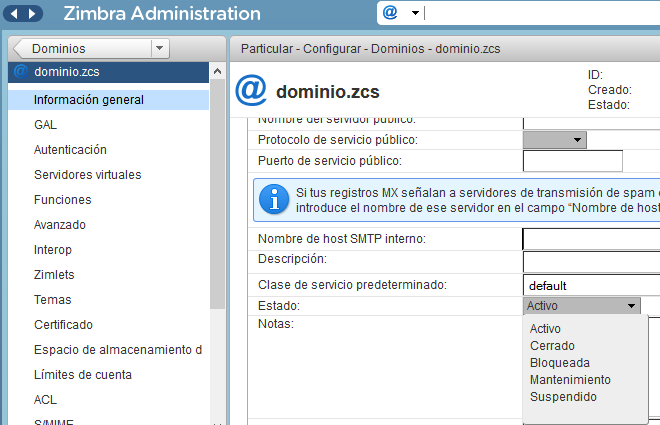Viewport: 660px width, 425px height.
Task: Click the large @ domain icon
Action: (x=251, y=90)
